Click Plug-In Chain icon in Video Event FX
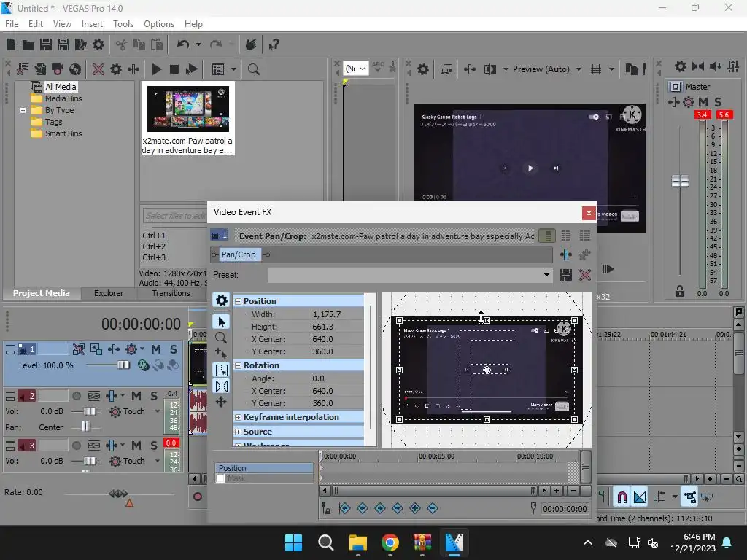Screen dimensions: 747x560 click(566, 254)
